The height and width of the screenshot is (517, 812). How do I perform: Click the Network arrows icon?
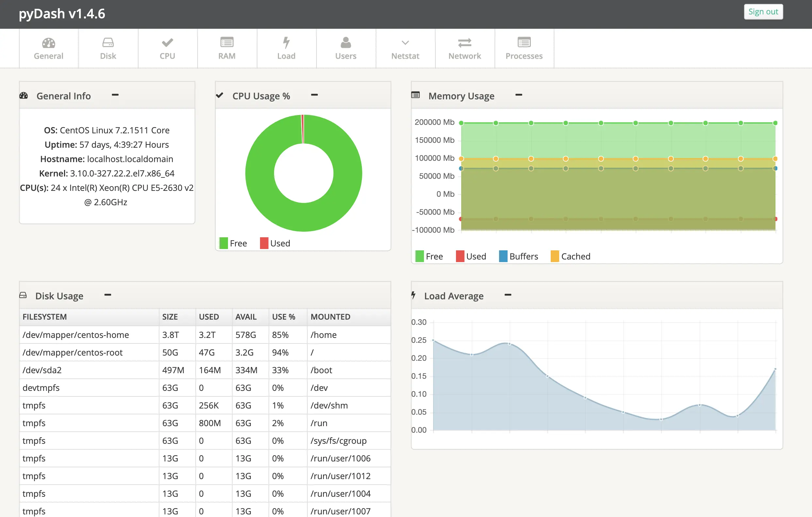click(x=464, y=43)
